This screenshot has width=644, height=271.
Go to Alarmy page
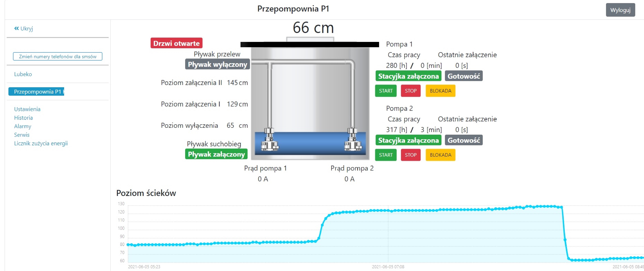[23, 126]
